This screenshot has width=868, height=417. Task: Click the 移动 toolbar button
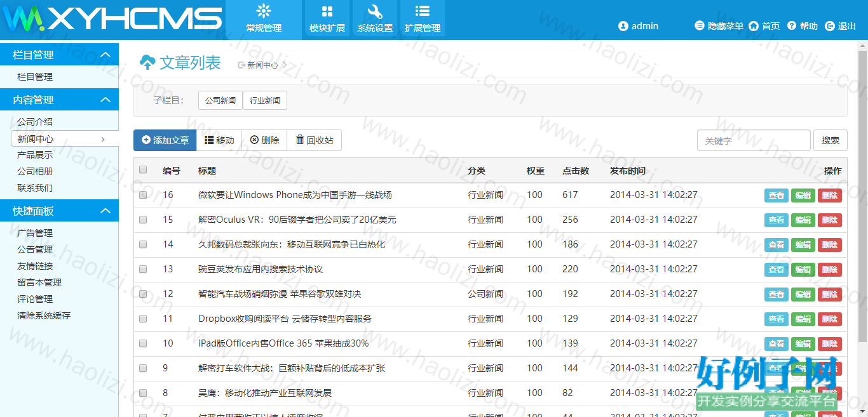pyautogui.click(x=219, y=140)
